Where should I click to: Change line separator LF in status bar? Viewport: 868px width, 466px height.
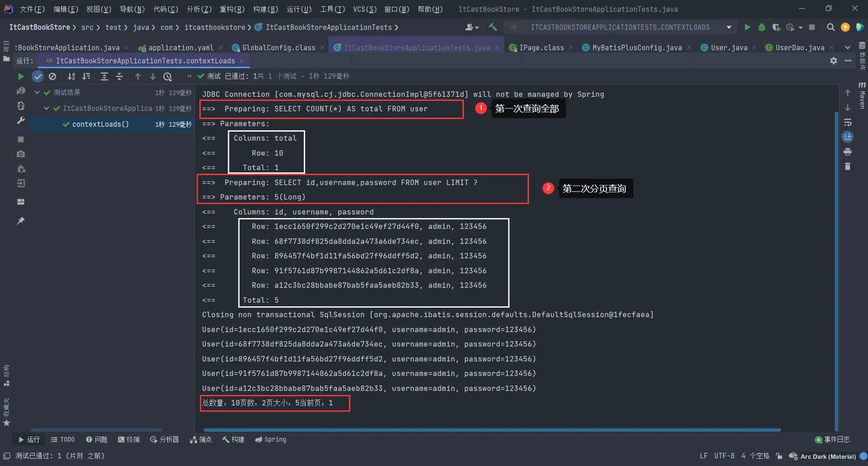704,456
